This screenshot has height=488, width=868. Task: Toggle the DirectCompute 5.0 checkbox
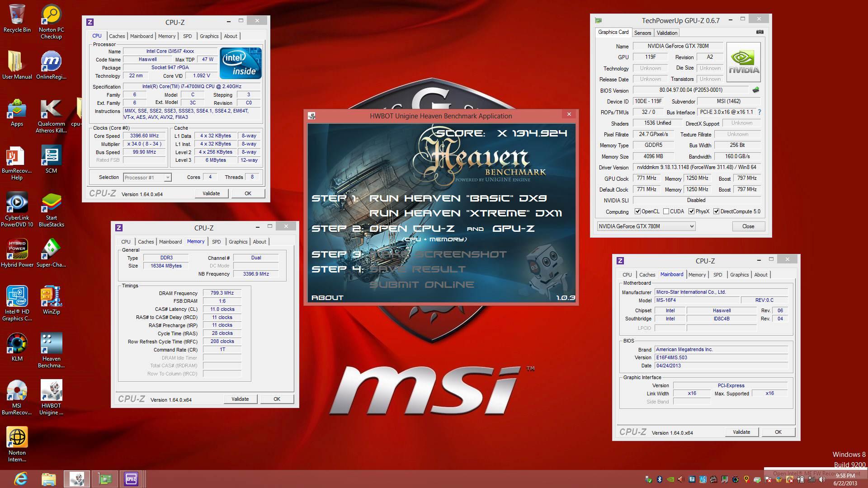[x=716, y=211]
